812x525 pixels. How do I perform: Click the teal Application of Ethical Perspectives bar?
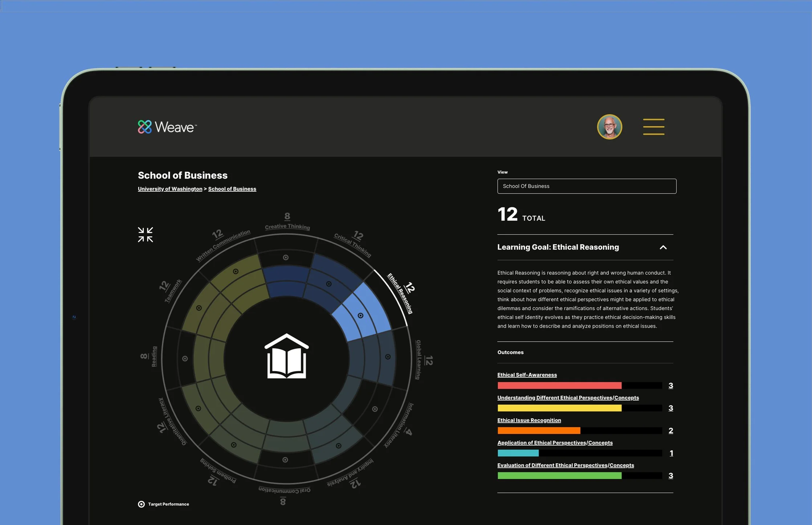pos(518,453)
